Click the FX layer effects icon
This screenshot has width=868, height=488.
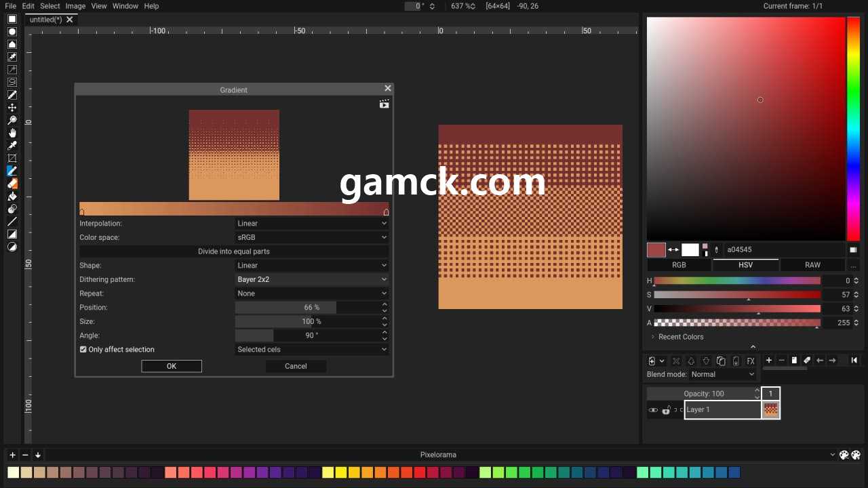(751, 361)
